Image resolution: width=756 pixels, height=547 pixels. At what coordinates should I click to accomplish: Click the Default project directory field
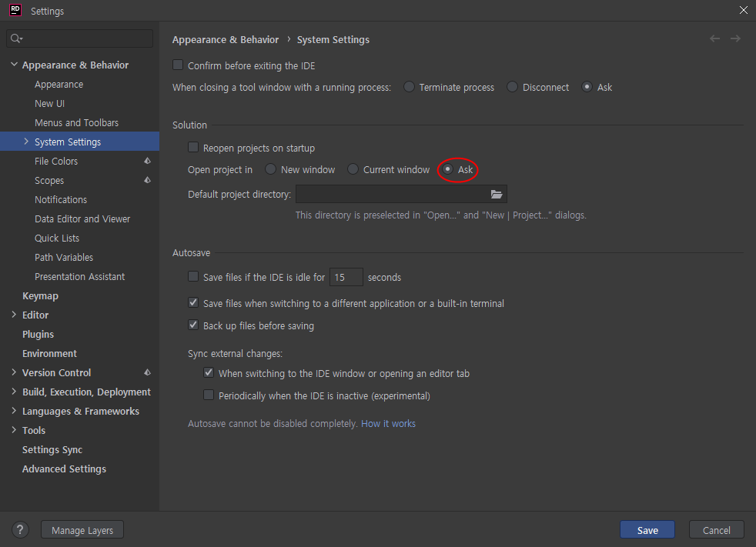pos(401,194)
